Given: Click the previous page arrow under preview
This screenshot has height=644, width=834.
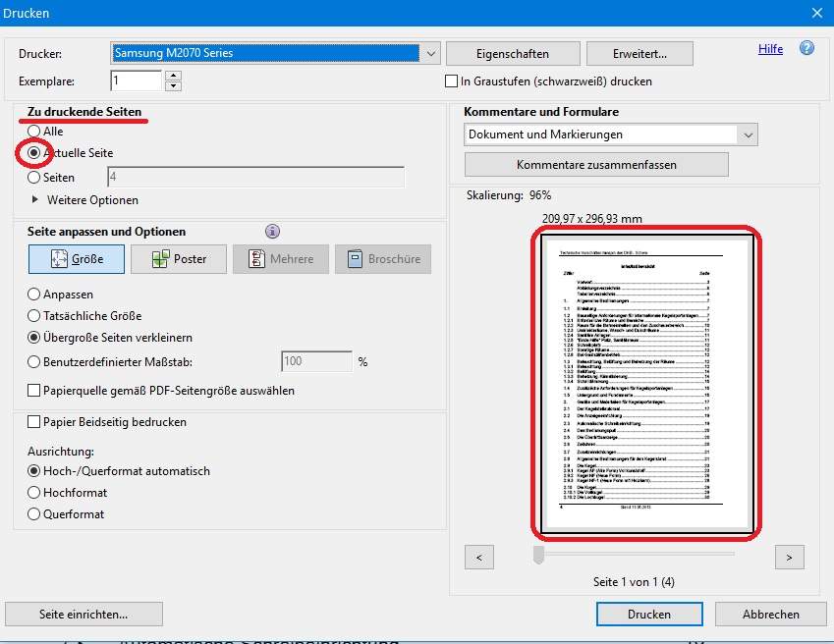Looking at the screenshot, I should [479, 558].
